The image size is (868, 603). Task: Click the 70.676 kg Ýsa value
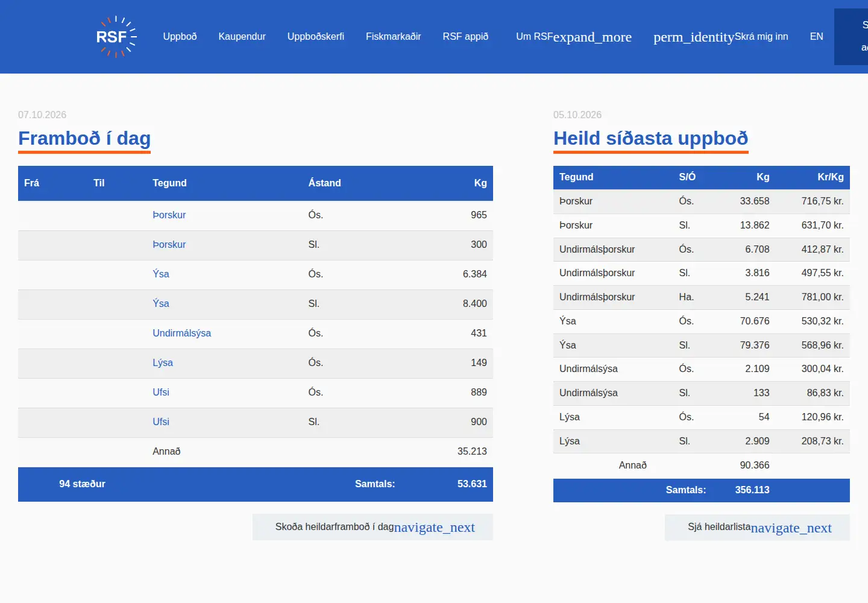(755, 321)
